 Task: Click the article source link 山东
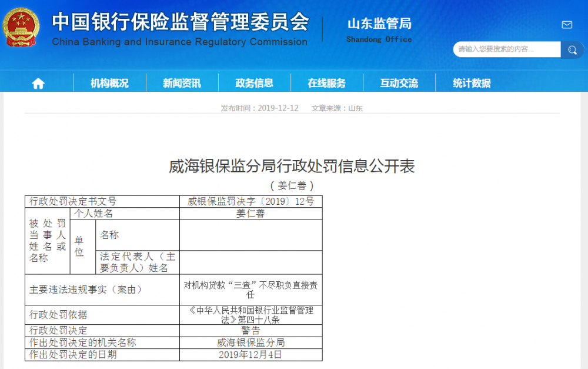point(358,108)
